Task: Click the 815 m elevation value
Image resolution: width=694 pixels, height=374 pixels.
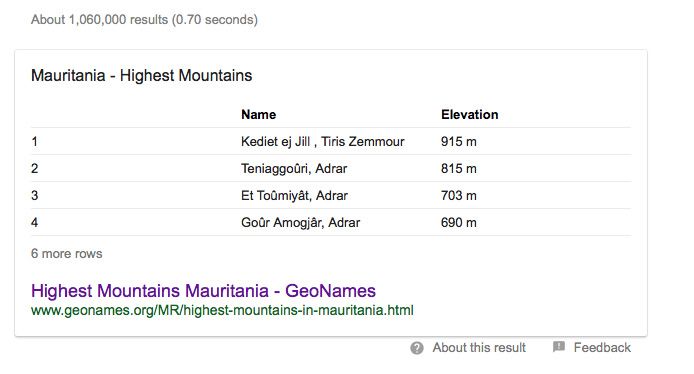Action: (x=459, y=169)
